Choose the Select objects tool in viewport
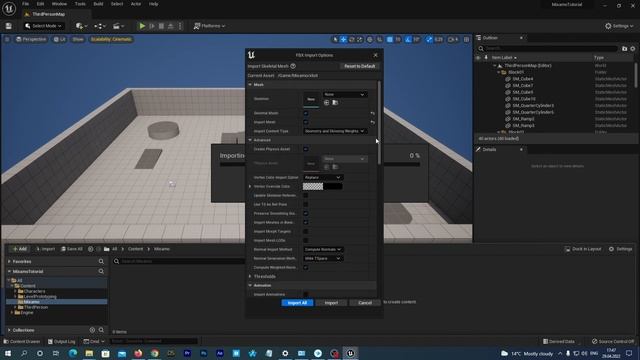The width and height of the screenshot is (640, 360). 336,40
